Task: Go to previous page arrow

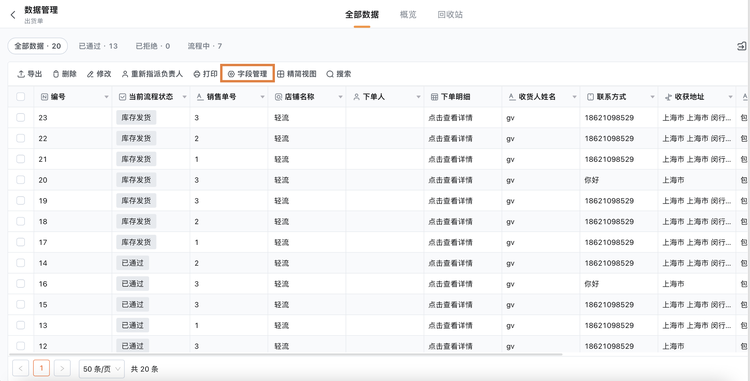Action: coord(21,369)
